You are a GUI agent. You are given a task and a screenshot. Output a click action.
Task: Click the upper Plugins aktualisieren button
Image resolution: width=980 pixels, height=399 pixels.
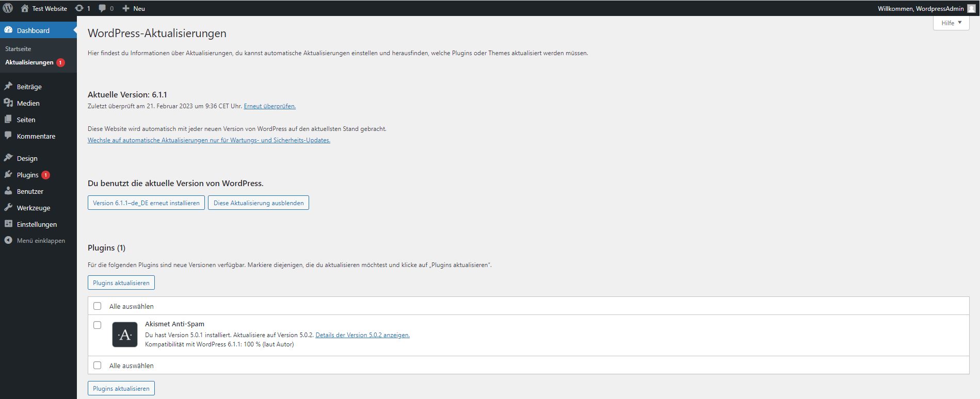pyautogui.click(x=121, y=282)
